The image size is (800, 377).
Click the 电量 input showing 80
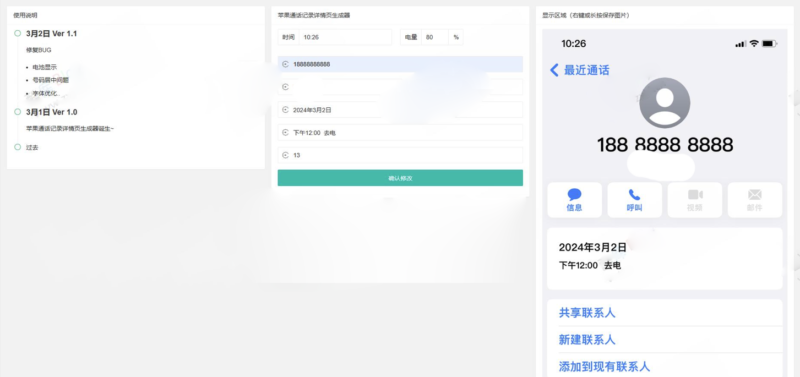pos(435,37)
